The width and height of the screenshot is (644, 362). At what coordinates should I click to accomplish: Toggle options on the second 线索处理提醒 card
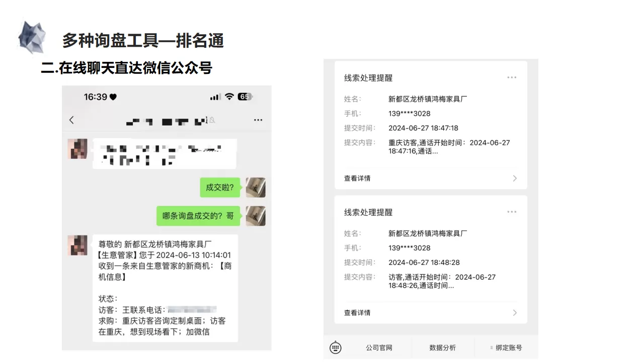click(x=512, y=212)
